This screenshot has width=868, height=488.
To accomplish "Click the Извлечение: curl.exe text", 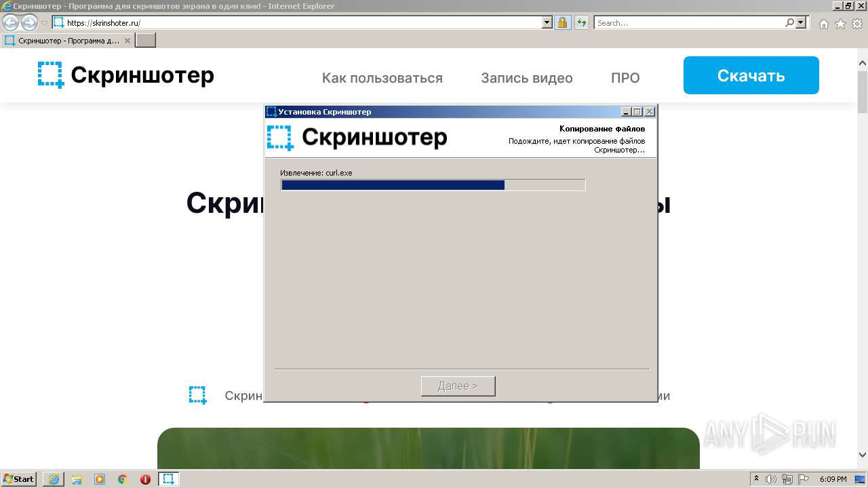I will tap(316, 173).
